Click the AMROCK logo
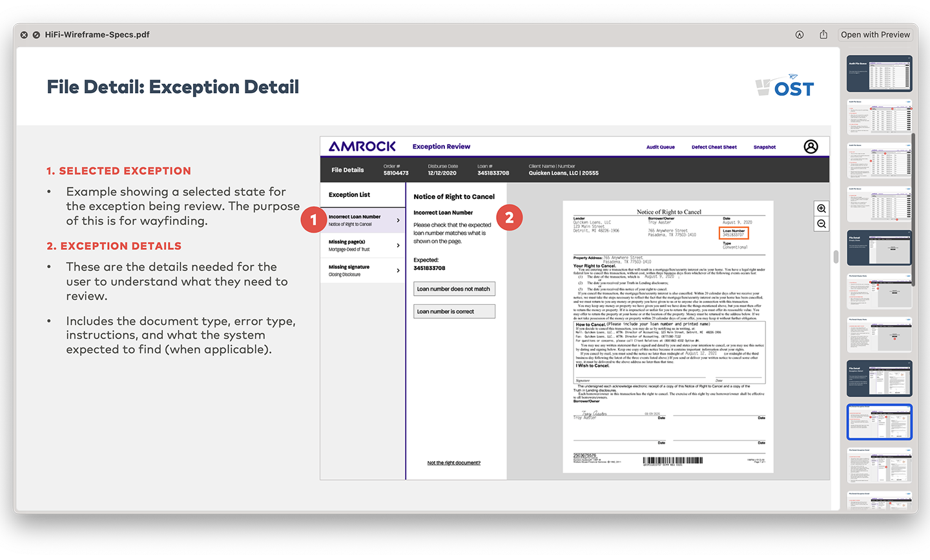Screen dimensions: 930x560 tap(362, 147)
